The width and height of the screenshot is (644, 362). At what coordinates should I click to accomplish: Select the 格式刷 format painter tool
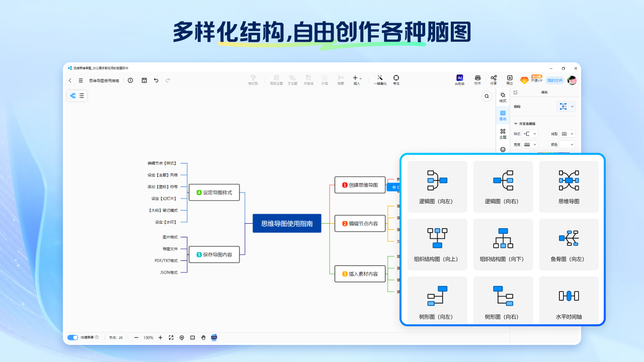click(253, 79)
